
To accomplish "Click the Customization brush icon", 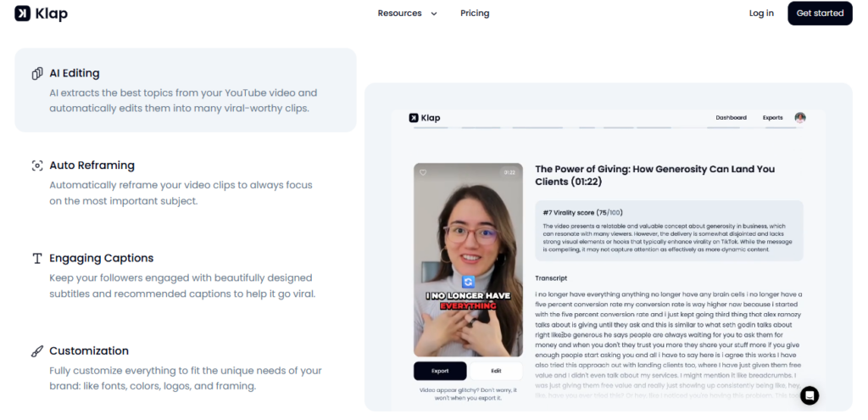I will (37, 351).
